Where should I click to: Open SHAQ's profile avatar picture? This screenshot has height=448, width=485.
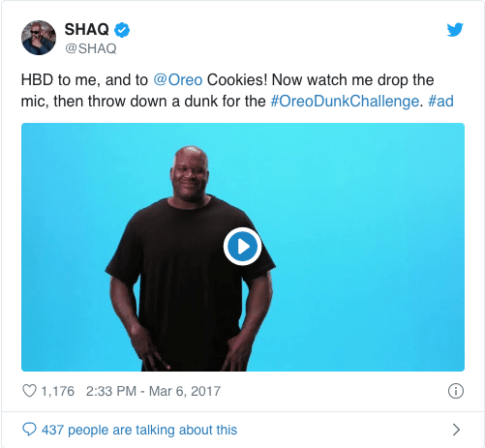39,38
